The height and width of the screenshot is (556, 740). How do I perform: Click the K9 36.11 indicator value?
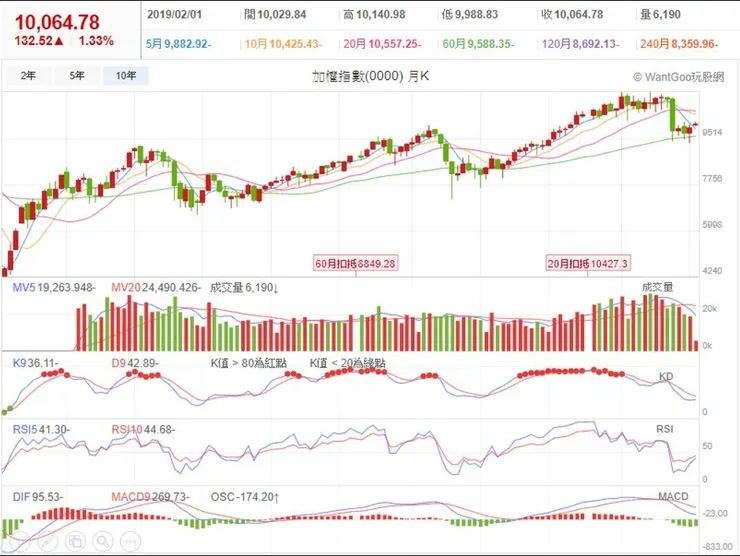click(x=35, y=363)
